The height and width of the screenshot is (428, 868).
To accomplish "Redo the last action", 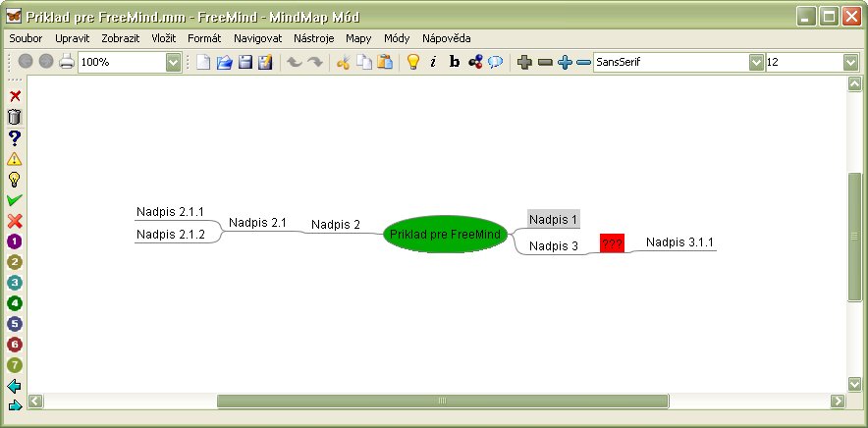I will 315,62.
